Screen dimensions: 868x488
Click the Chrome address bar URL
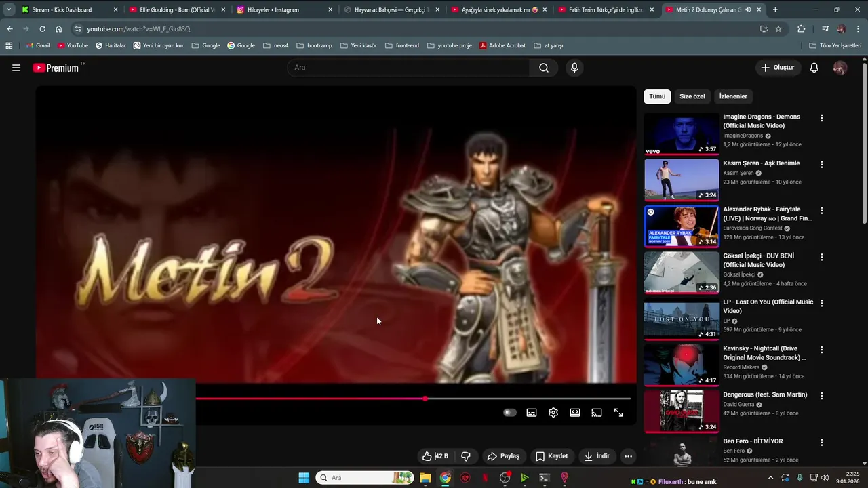(138, 29)
